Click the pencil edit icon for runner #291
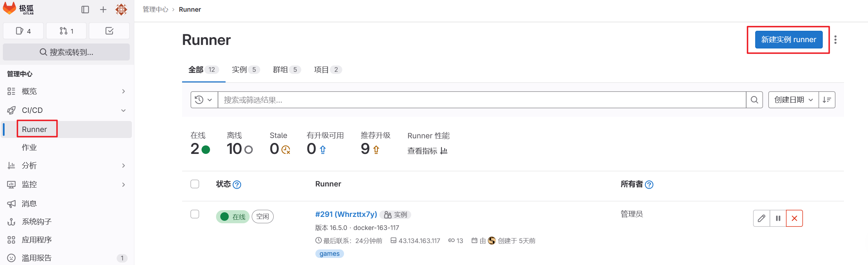The image size is (868, 265). 762,218
